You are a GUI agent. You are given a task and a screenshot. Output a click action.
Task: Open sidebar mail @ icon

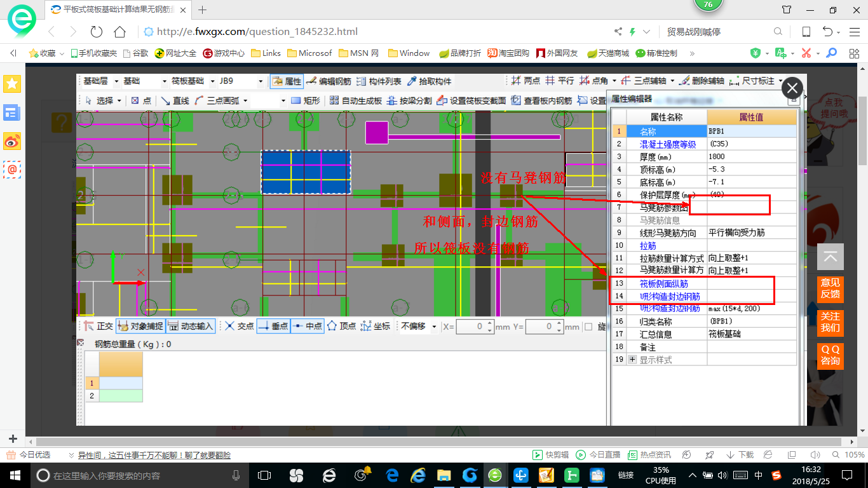tap(13, 169)
